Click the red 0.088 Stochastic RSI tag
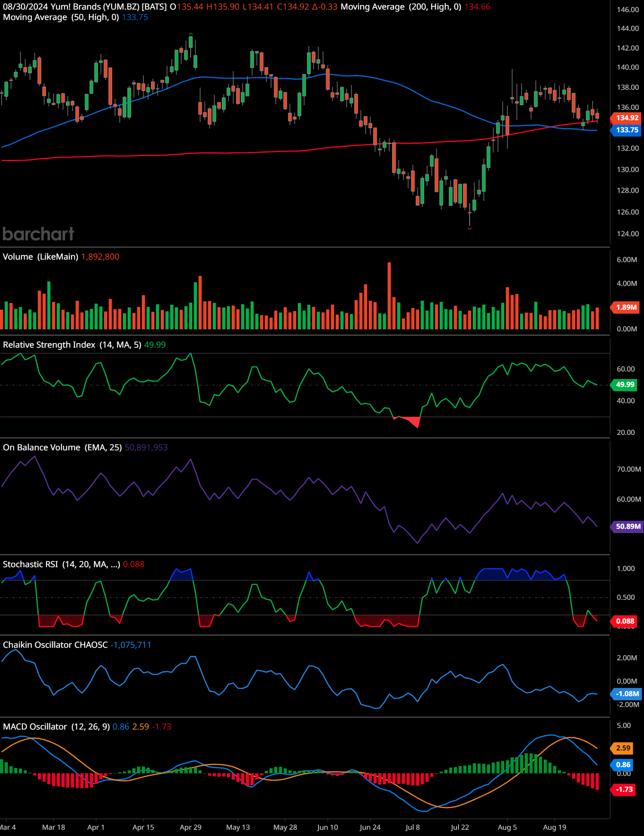 [x=624, y=621]
